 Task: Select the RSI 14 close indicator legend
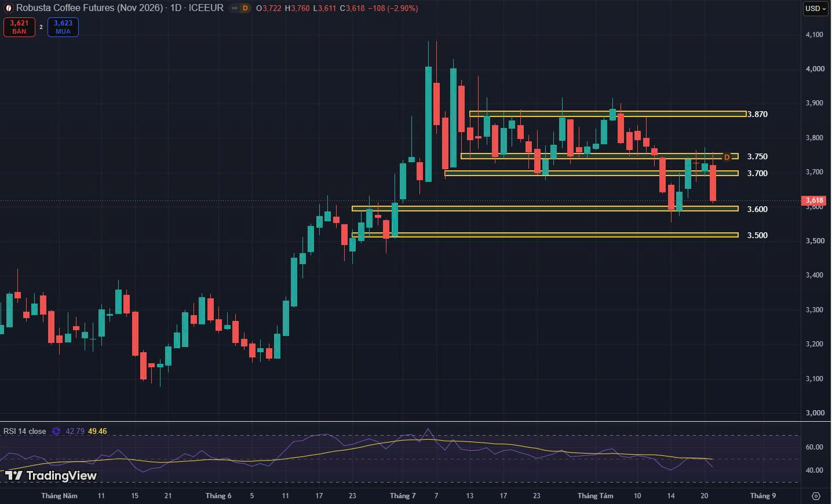(24, 431)
